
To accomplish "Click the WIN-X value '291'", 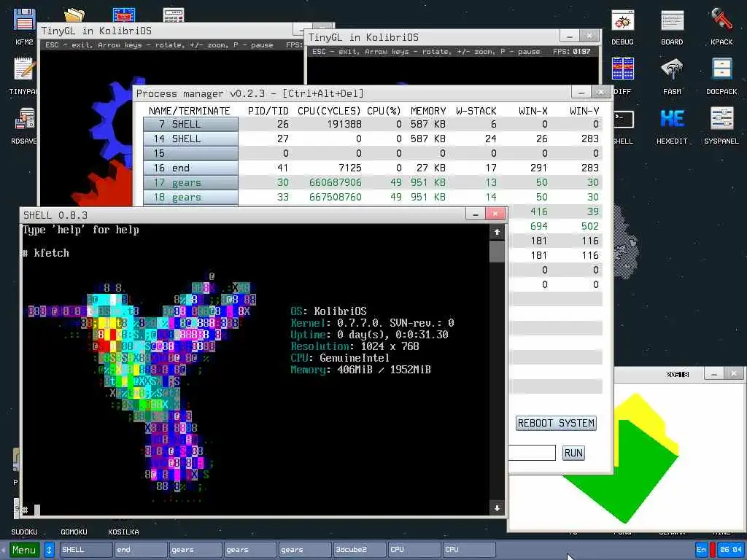I will 539,168.
